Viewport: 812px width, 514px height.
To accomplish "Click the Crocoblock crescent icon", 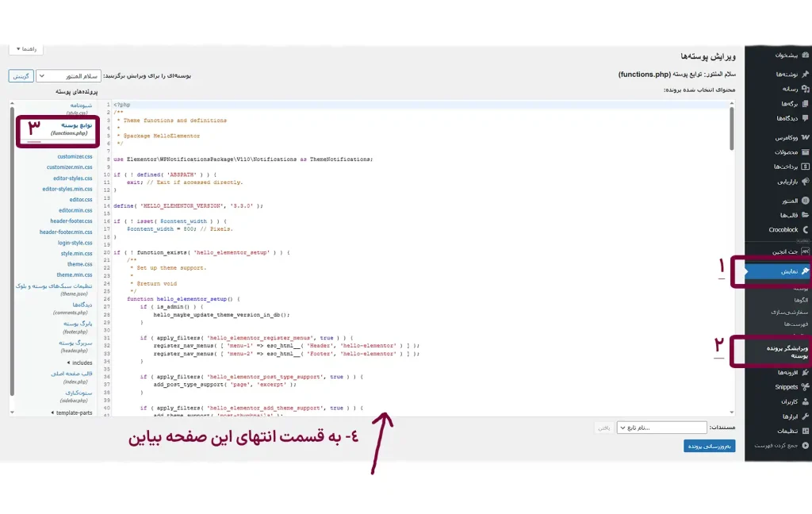I will [x=806, y=229].
